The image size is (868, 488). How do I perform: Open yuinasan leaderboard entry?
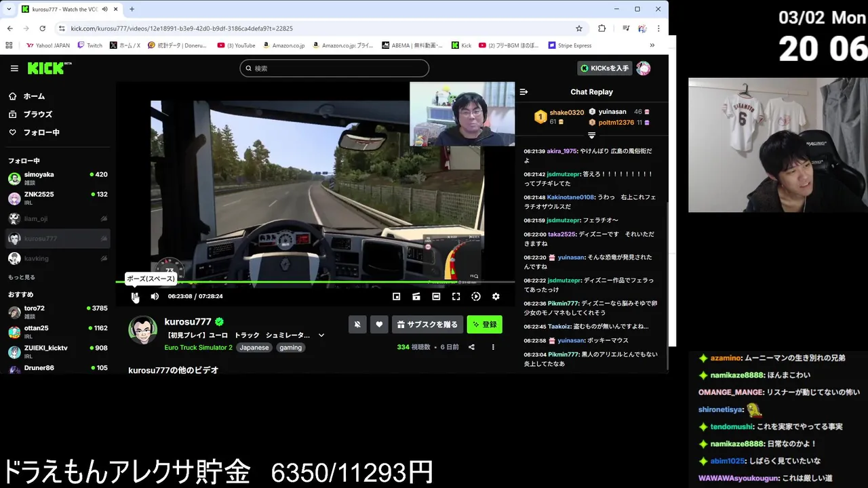[618, 112]
